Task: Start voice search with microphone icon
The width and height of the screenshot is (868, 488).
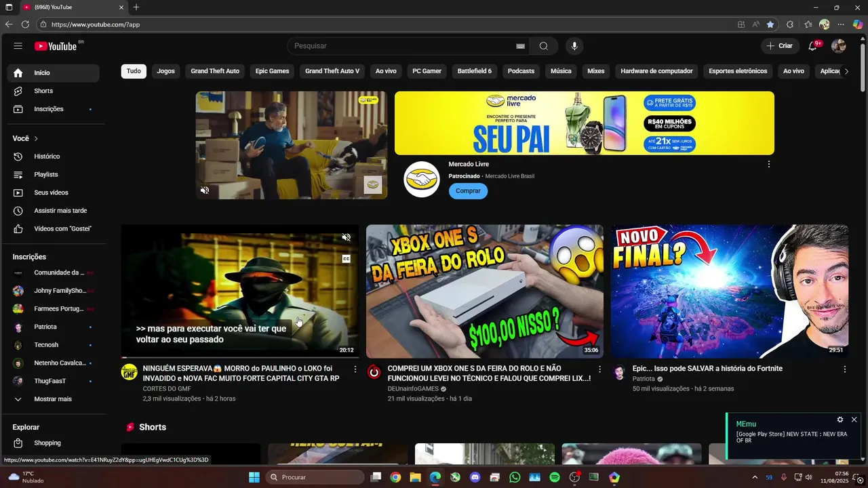Action: pos(574,46)
